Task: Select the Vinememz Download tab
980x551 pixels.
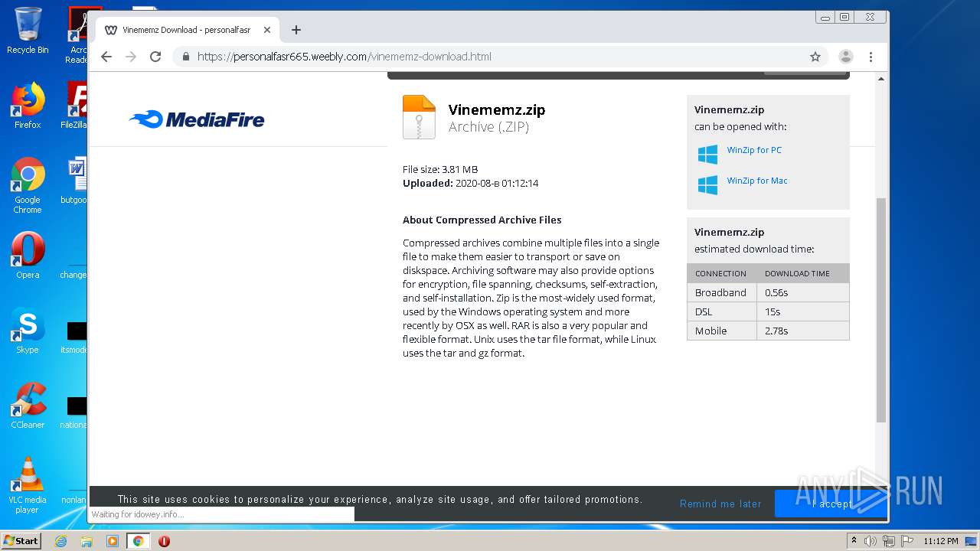Action: [x=188, y=30]
